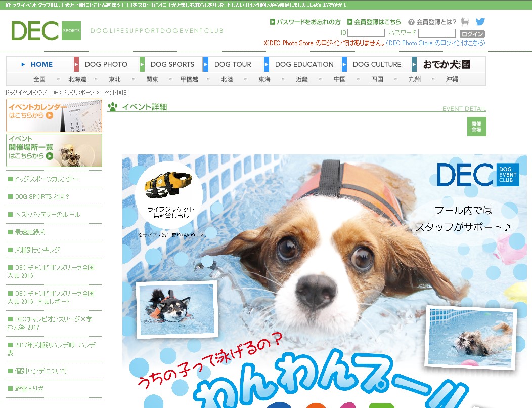Open DOG SPORTS とは? sidebar link
This screenshot has width=532, height=408.
coord(42,197)
